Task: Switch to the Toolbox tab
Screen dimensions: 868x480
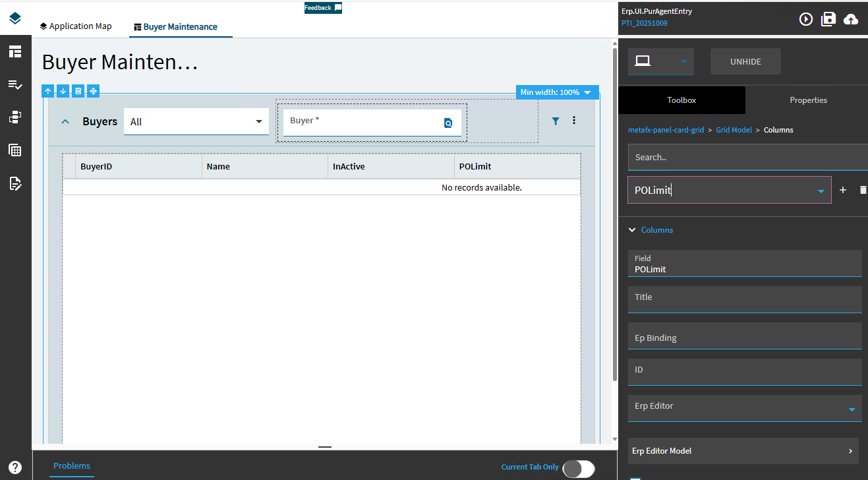Action: tap(681, 100)
